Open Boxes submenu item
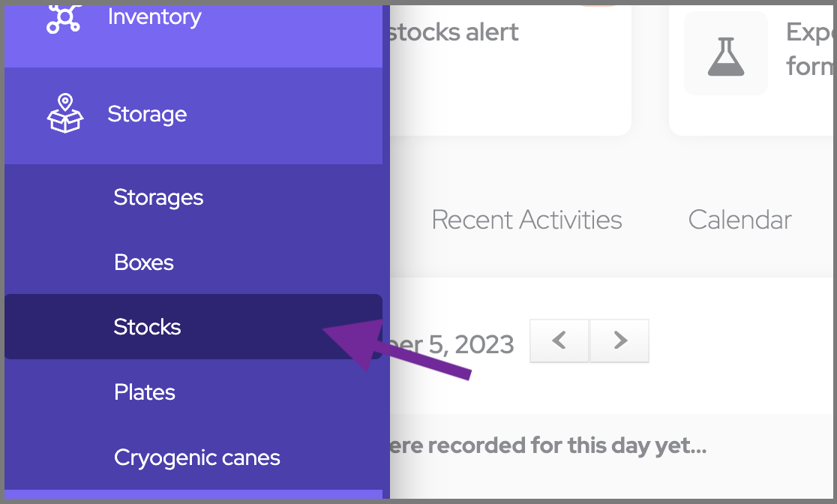This screenshot has height=504, width=837. 144,262
